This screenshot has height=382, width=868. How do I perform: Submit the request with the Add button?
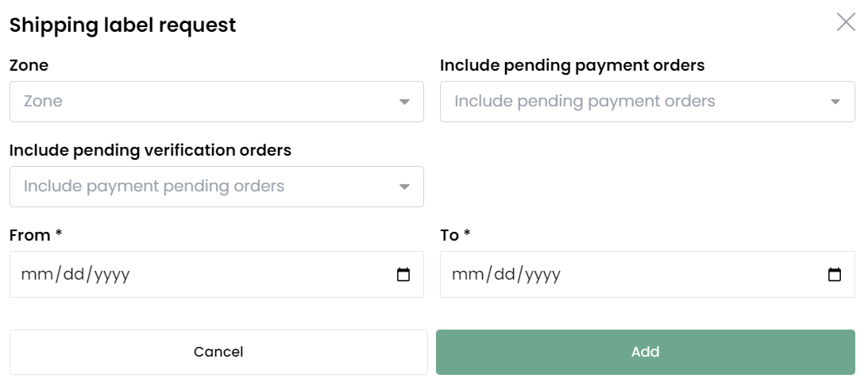(646, 352)
